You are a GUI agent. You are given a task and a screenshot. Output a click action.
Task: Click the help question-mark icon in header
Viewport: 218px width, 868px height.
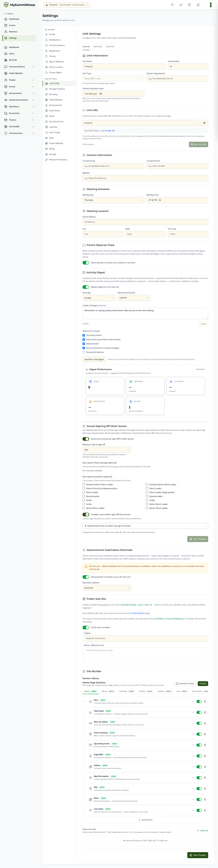pos(189,5)
